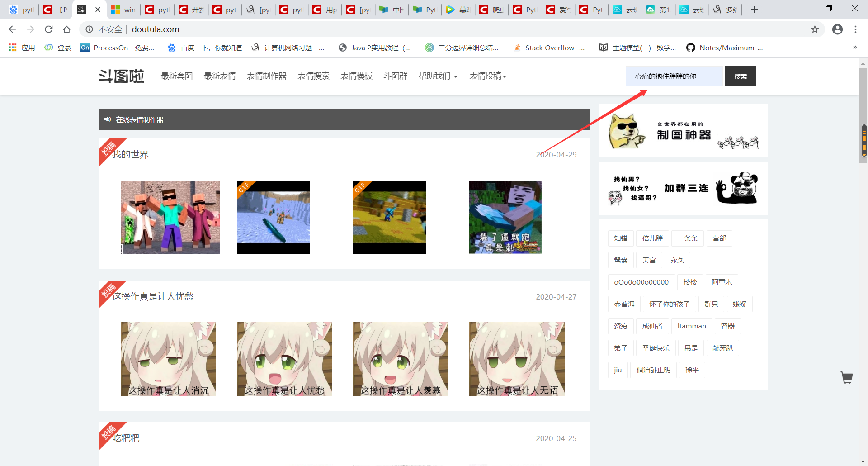Screen dimensions: 868x466
Task: Open the Java 2实用教程 bookmark
Action: [x=375, y=48]
